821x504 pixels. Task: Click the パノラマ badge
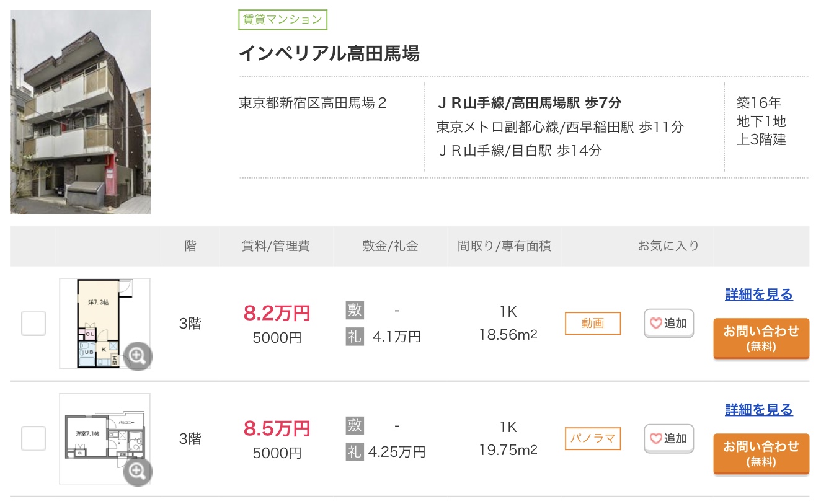coord(592,438)
